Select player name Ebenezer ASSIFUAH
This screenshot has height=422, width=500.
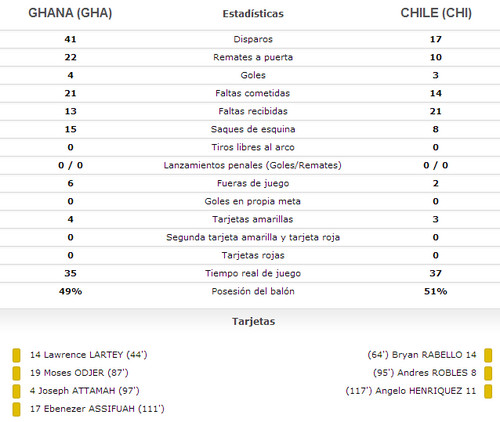pos(89,409)
